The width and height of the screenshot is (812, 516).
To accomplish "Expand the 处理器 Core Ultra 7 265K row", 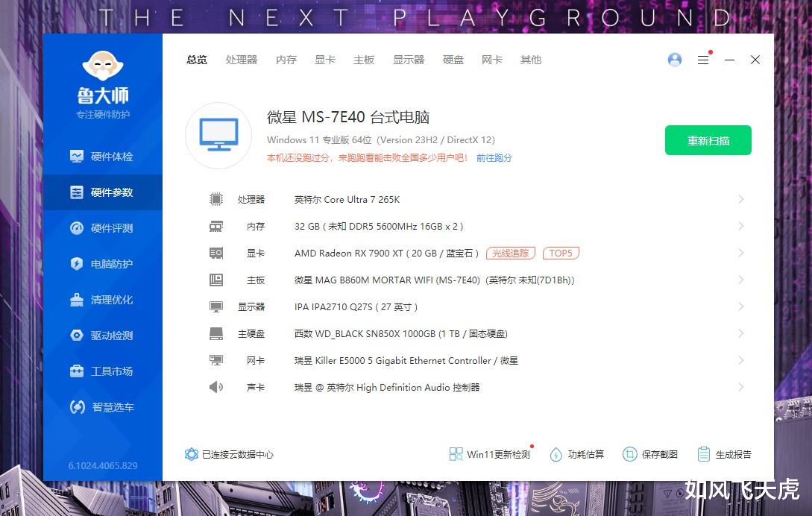I will coord(740,199).
